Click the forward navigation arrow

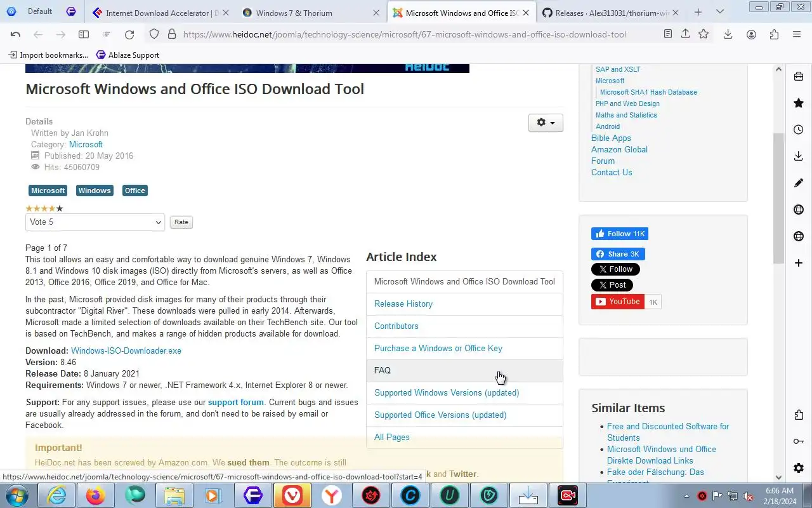coord(61,34)
